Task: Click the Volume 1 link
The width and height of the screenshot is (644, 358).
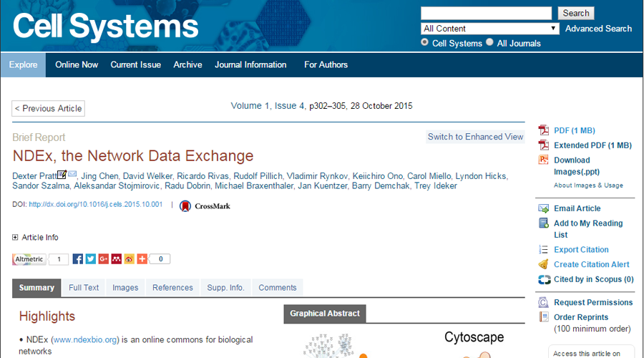Action: coord(250,106)
